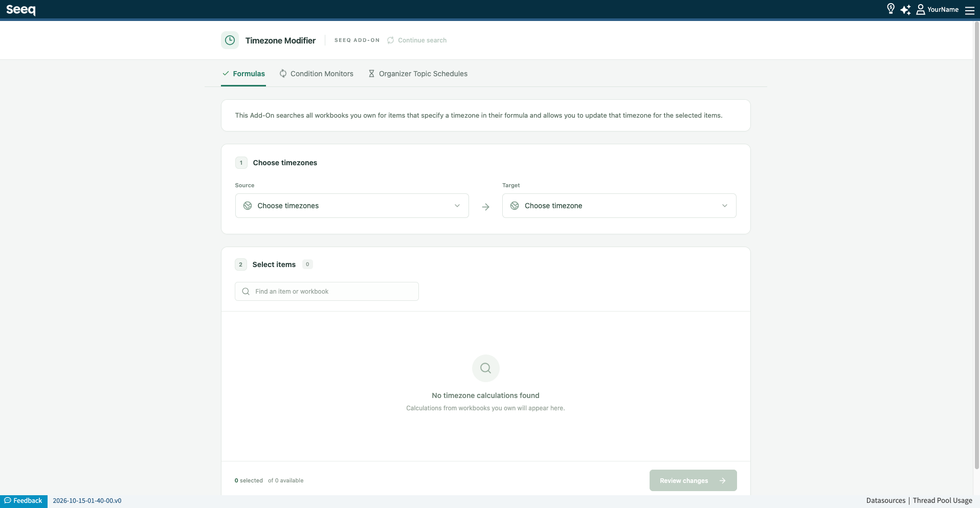Open the lightbulb tips icon
This screenshot has height=508, width=980.
[x=890, y=9]
